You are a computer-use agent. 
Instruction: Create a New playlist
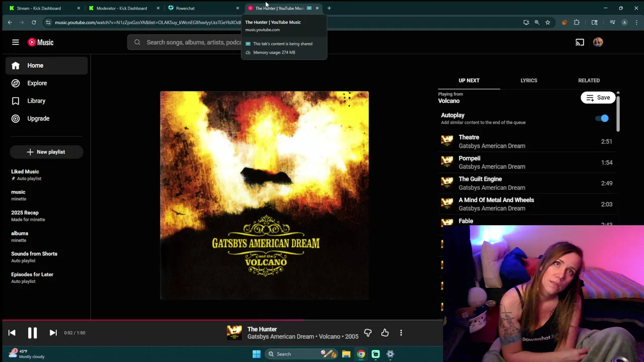tap(46, 152)
